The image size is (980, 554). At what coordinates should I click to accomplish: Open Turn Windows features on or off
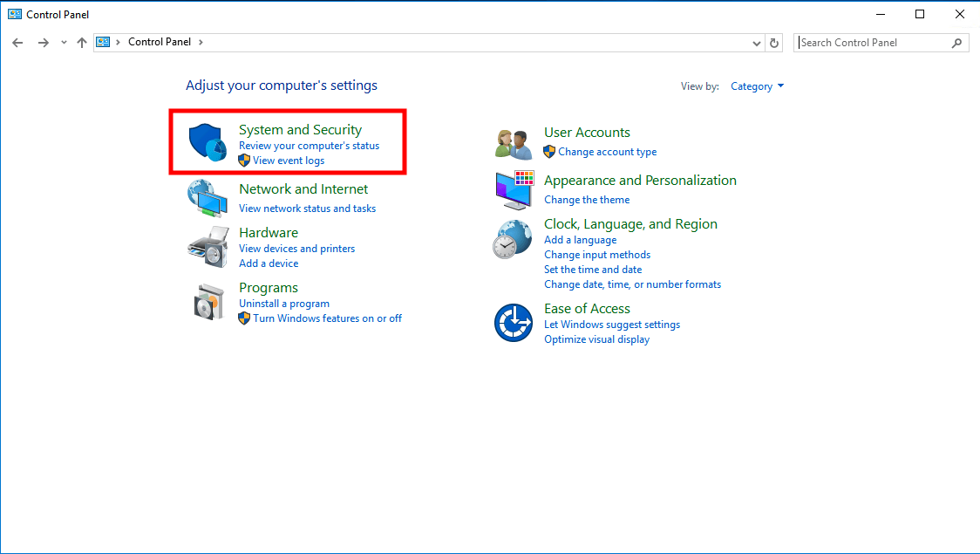pyautogui.click(x=327, y=318)
